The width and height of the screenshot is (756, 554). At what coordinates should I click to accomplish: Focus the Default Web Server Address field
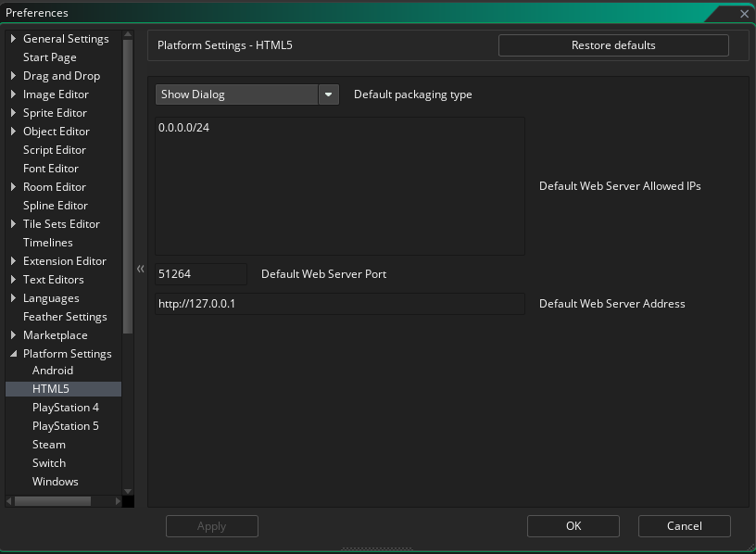pyautogui.click(x=339, y=304)
